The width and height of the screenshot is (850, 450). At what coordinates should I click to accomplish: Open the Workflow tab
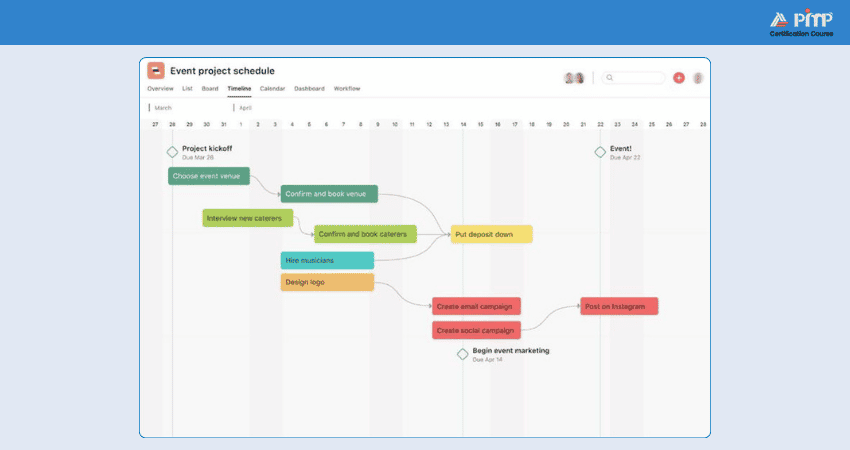click(x=347, y=88)
